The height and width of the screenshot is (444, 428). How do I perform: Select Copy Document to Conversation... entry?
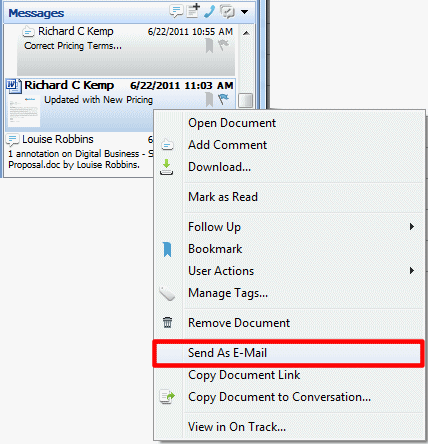[x=288, y=397]
